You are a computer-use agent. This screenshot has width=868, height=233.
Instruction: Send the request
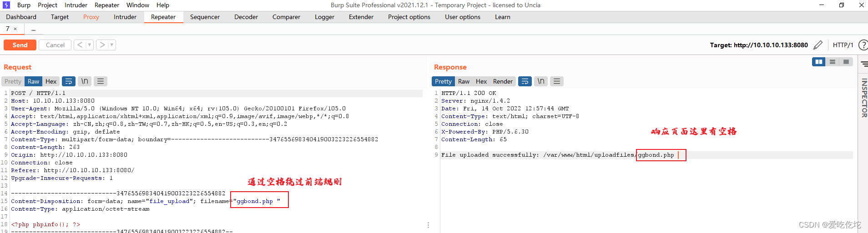pyautogui.click(x=20, y=45)
